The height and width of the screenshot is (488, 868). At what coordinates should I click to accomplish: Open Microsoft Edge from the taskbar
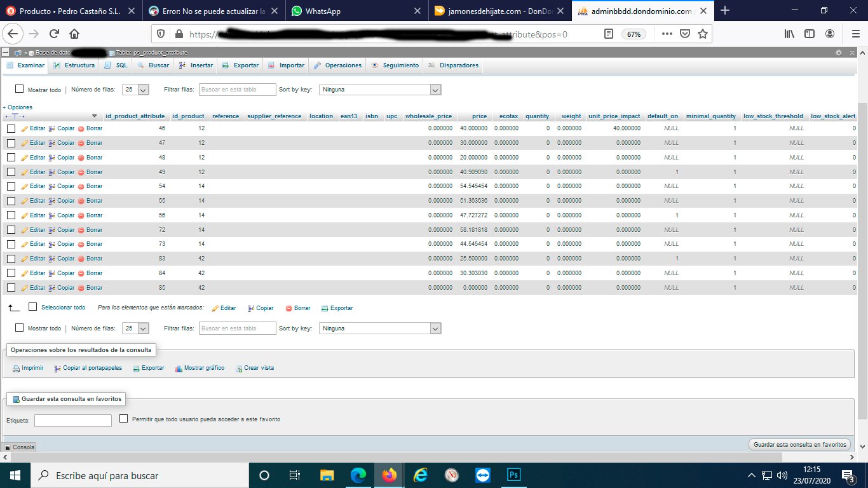(358, 475)
